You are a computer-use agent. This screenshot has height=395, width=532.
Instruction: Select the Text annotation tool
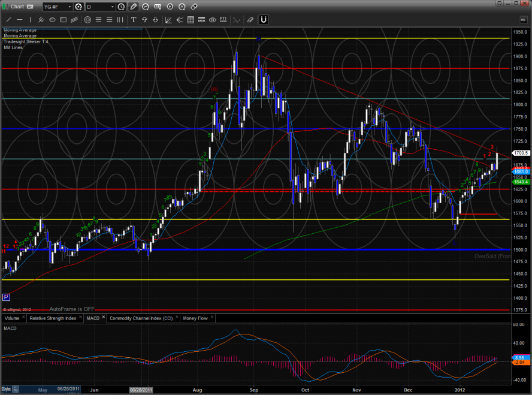click(134, 20)
